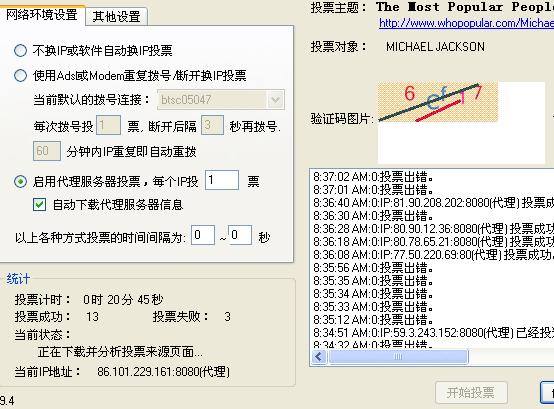The height and width of the screenshot is (409, 554).
Task: Open the whopopular.com hyperlink
Action: [466, 23]
